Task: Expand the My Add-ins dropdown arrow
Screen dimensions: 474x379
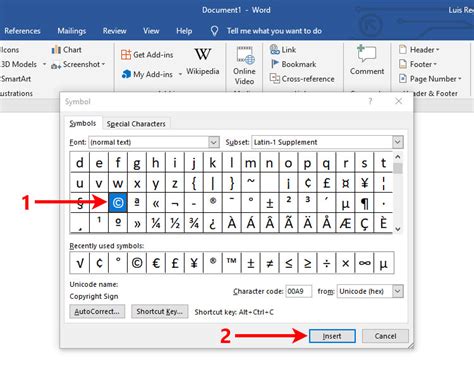Action: (180, 74)
